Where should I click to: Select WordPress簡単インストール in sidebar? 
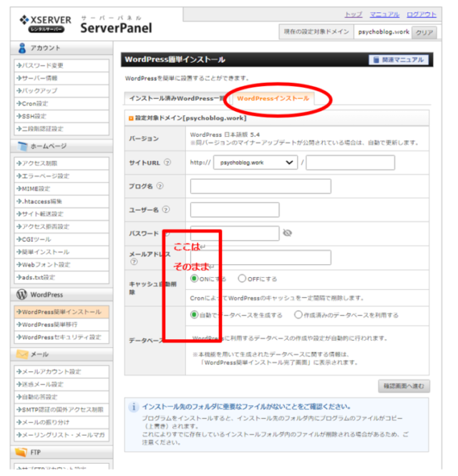[x=62, y=312]
